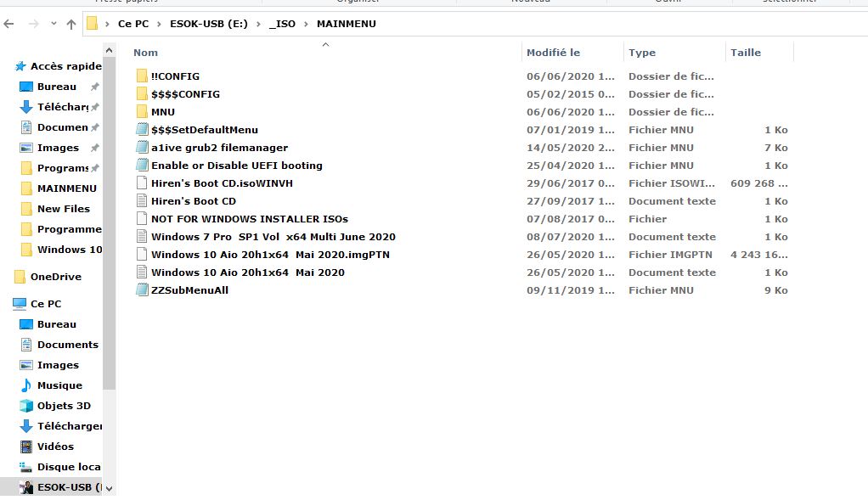Sort files by the 'Taille' column
This screenshot has height=500, width=868.
(746, 53)
